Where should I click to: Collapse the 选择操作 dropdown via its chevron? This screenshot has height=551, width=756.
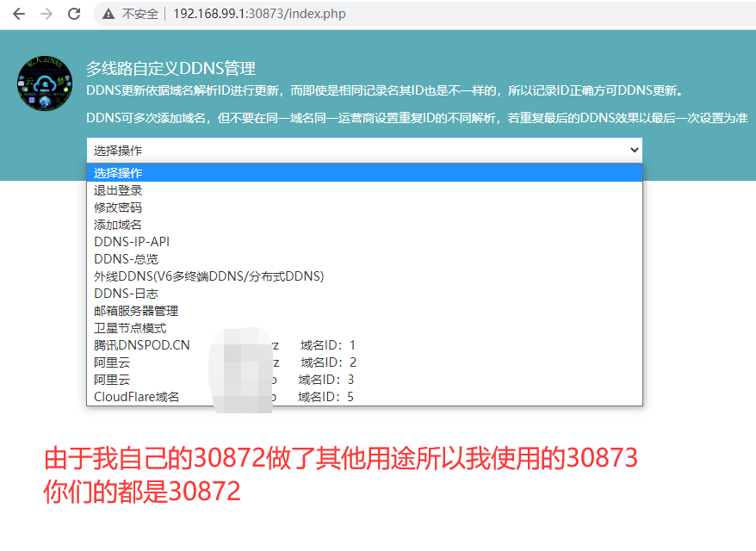tap(633, 150)
